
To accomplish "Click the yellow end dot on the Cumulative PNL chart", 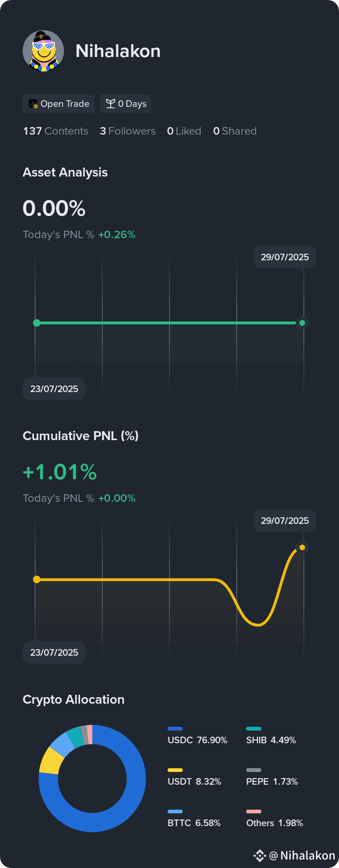I will [x=302, y=547].
